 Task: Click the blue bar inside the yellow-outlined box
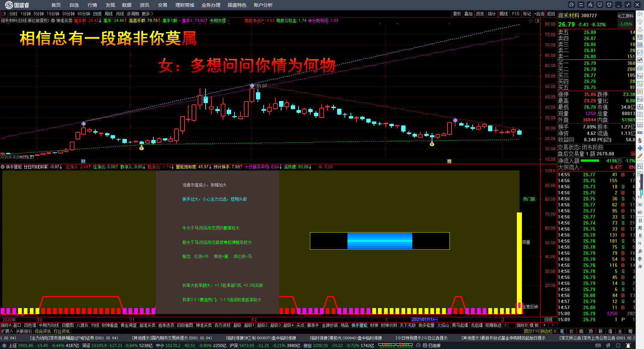pyautogui.click(x=380, y=241)
